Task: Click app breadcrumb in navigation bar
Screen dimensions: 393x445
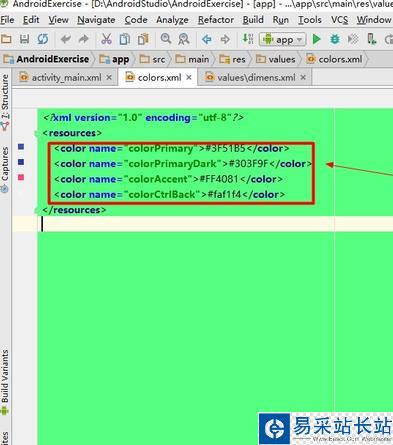Action: coord(115,59)
